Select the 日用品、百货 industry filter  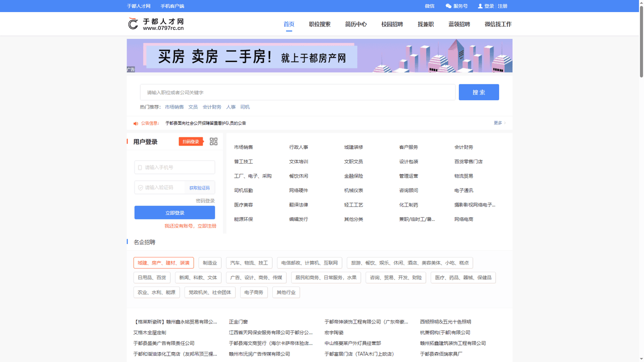point(152,278)
